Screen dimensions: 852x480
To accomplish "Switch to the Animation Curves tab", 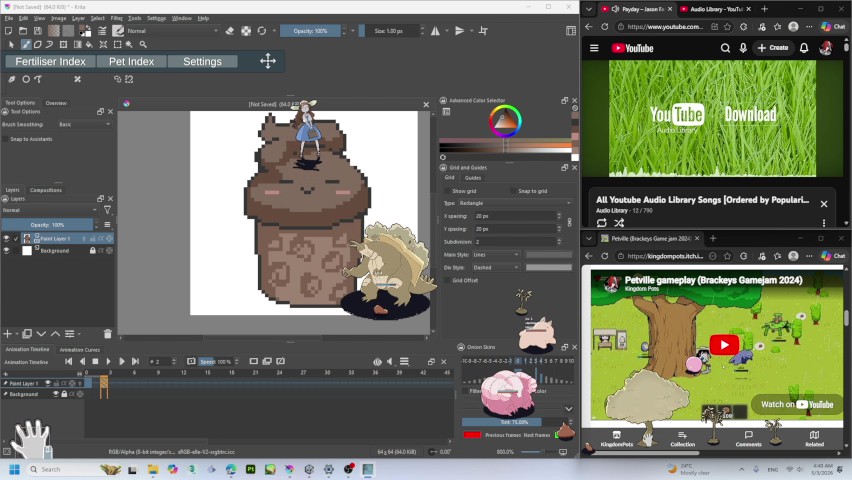I will pyautogui.click(x=79, y=350).
